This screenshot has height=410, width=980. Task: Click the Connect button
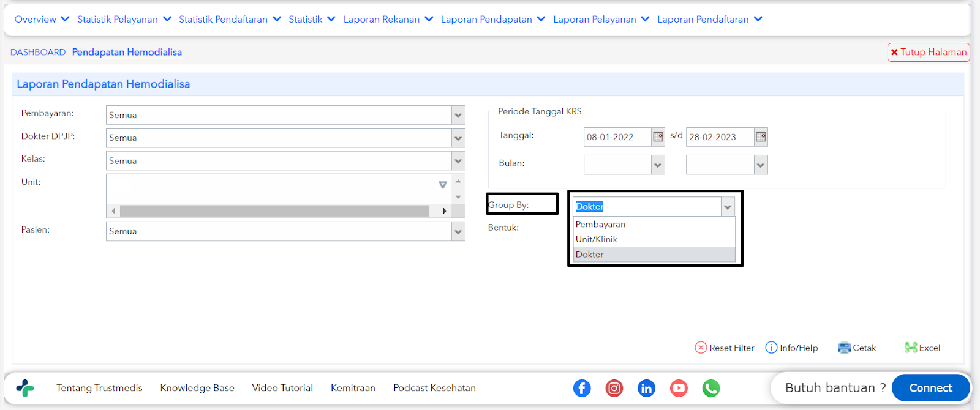(931, 388)
